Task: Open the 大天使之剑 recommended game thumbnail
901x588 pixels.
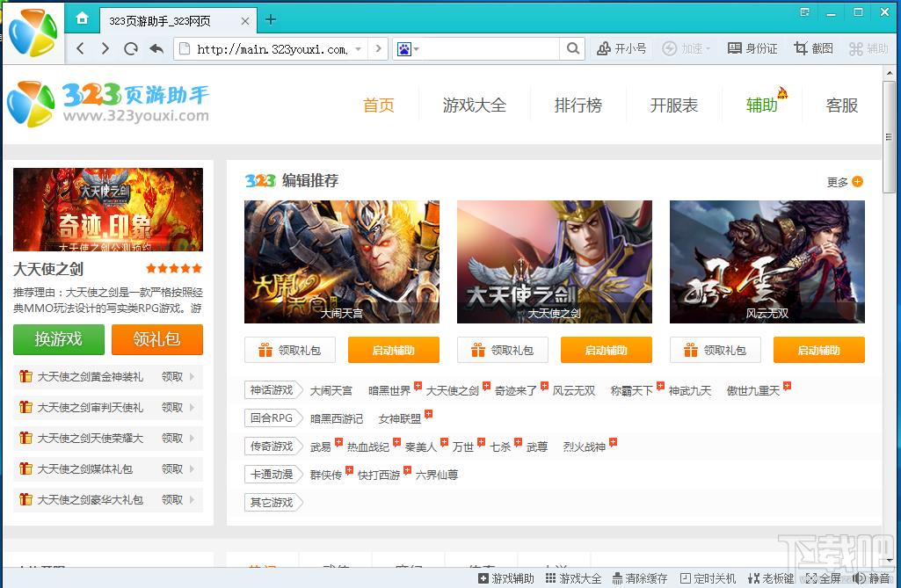Action: 555,262
